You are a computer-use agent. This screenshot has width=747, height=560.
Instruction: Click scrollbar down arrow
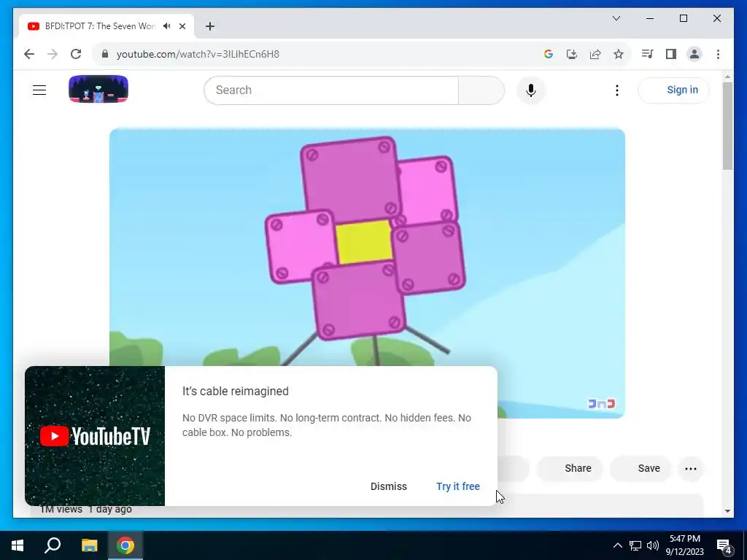tap(727, 511)
